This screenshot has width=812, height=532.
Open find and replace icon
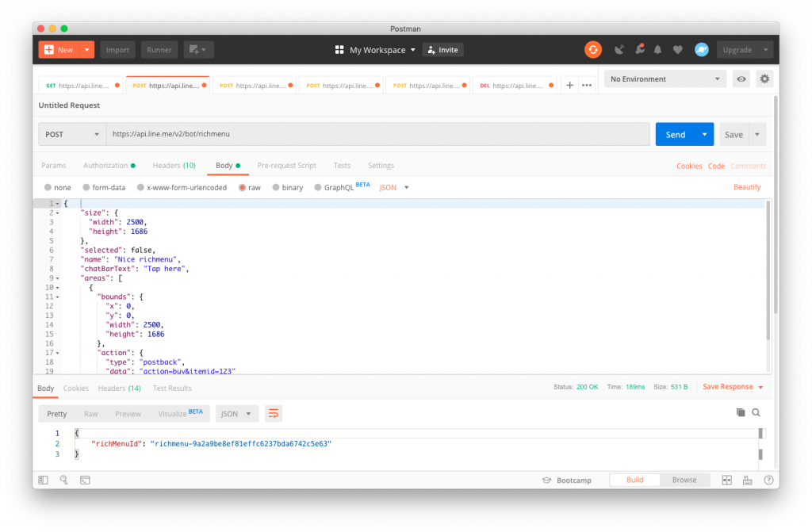[63, 480]
